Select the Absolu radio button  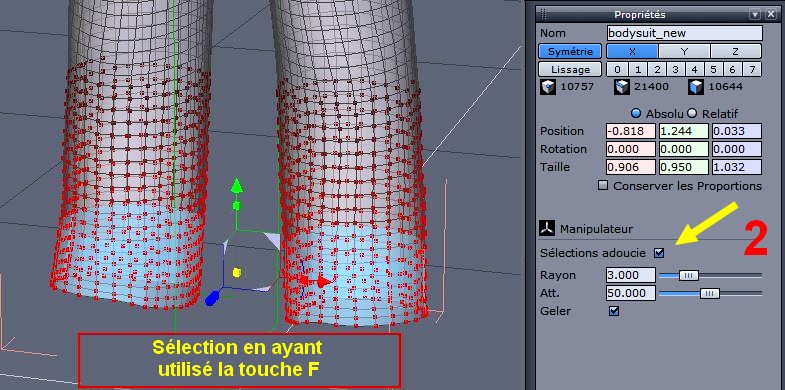click(636, 114)
